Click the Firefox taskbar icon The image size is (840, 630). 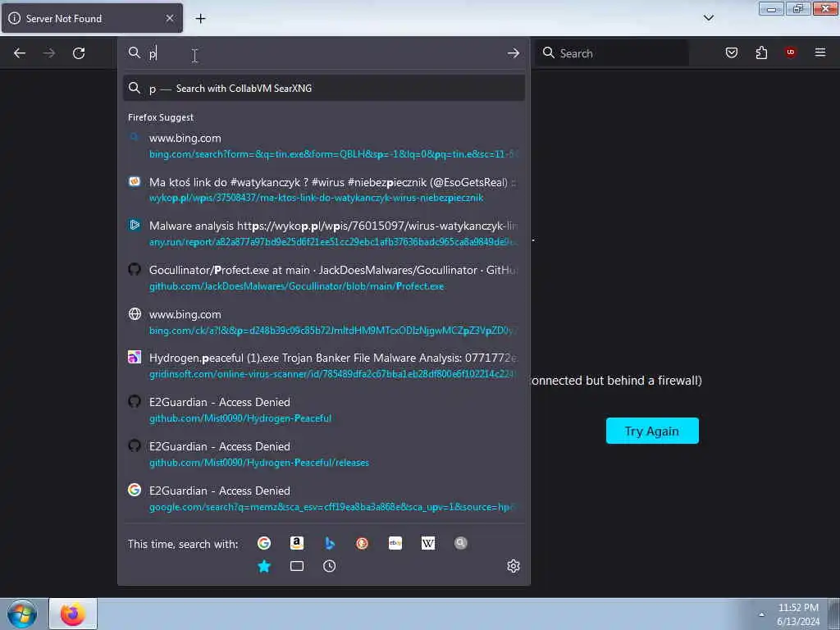point(73,614)
